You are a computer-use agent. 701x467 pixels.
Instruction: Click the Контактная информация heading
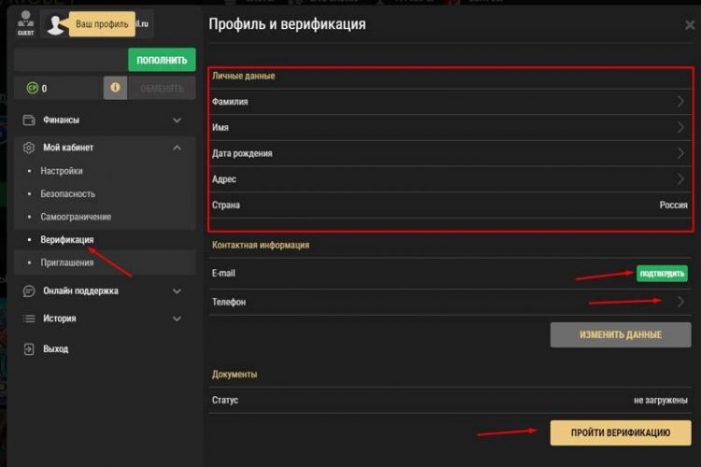(x=261, y=245)
